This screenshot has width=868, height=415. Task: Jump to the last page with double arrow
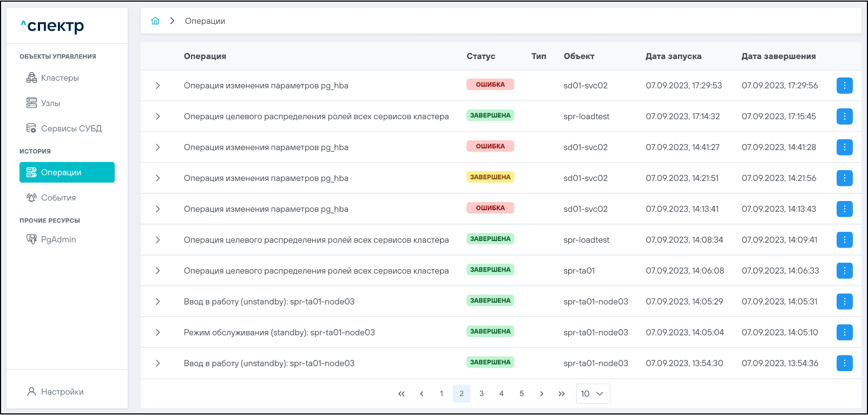tap(562, 394)
